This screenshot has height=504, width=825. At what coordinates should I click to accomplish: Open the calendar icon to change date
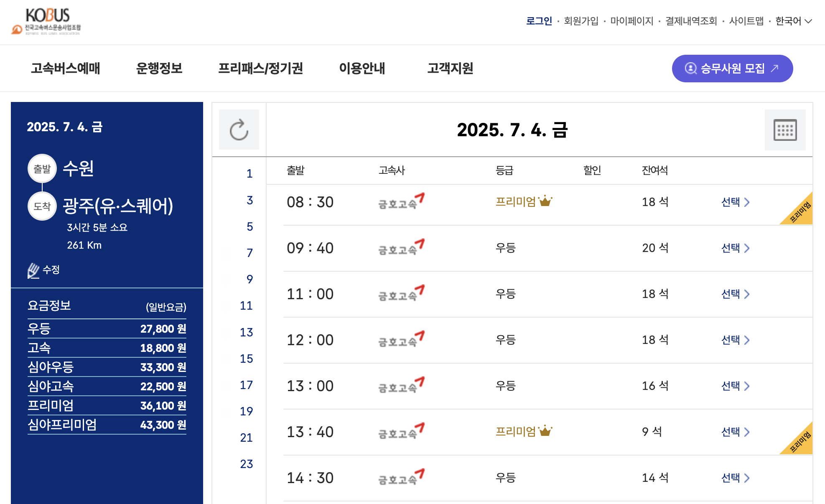click(785, 130)
